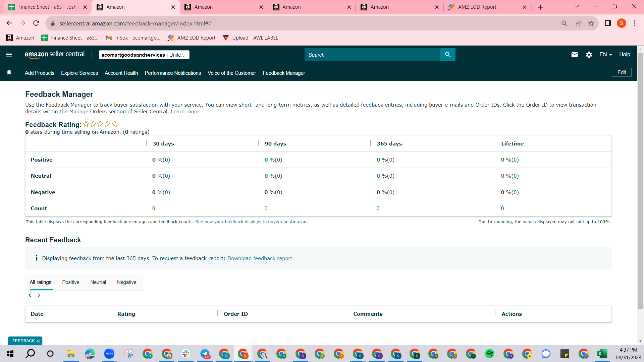Close the AMZ EOD Report tab
The image size is (644, 362).
[525, 7]
